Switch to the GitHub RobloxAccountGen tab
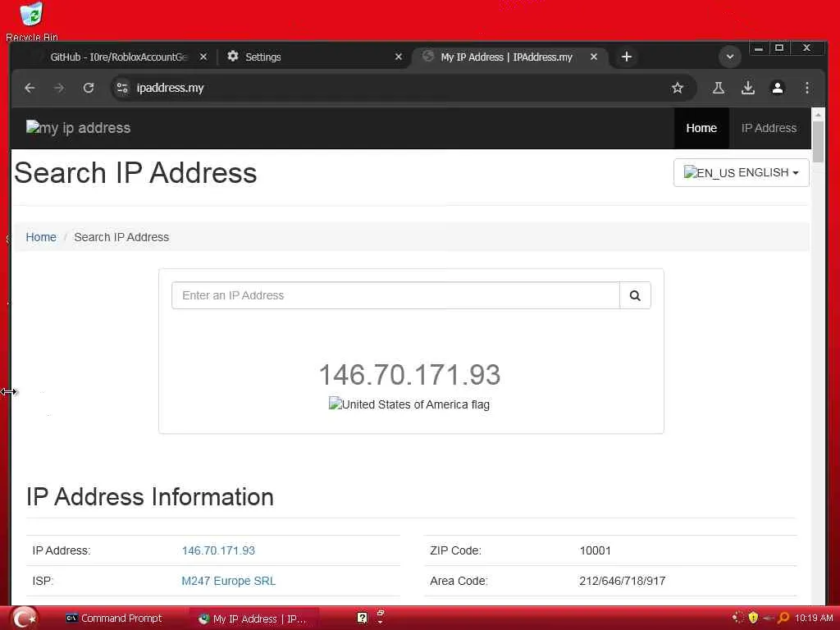Screen dimensions: 840x630 118,57
